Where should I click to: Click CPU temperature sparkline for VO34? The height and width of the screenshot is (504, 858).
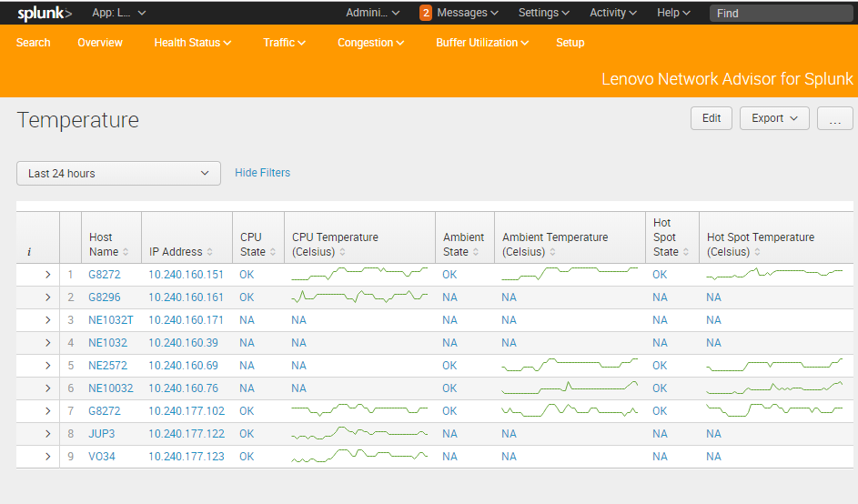(x=359, y=456)
